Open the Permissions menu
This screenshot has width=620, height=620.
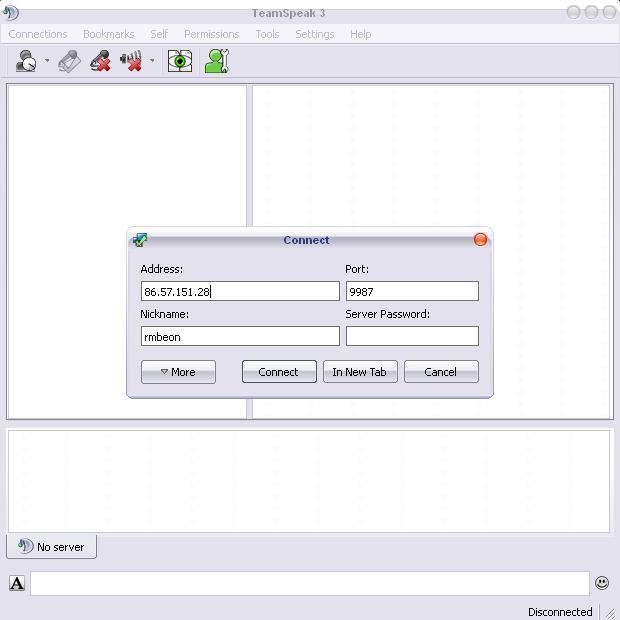click(x=212, y=34)
